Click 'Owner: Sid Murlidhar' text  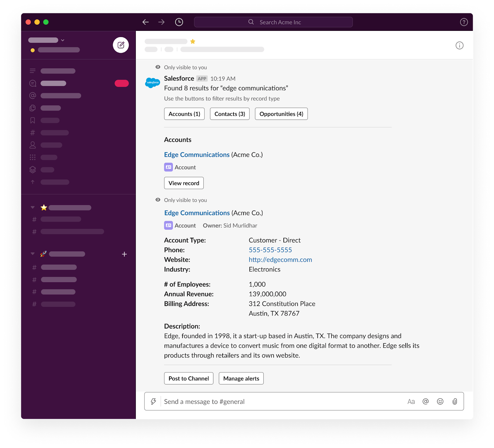(230, 226)
